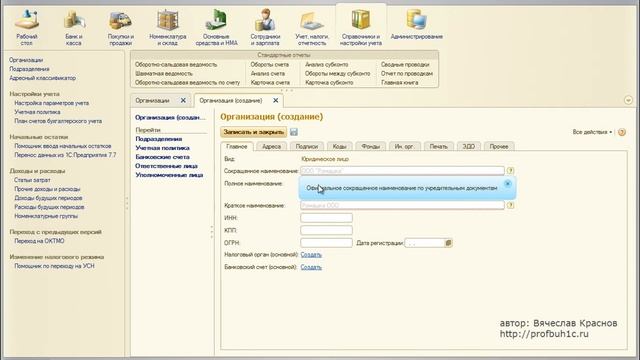Select the Фонды form tab
The height and width of the screenshot is (360, 640).
[x=371, y=146]
